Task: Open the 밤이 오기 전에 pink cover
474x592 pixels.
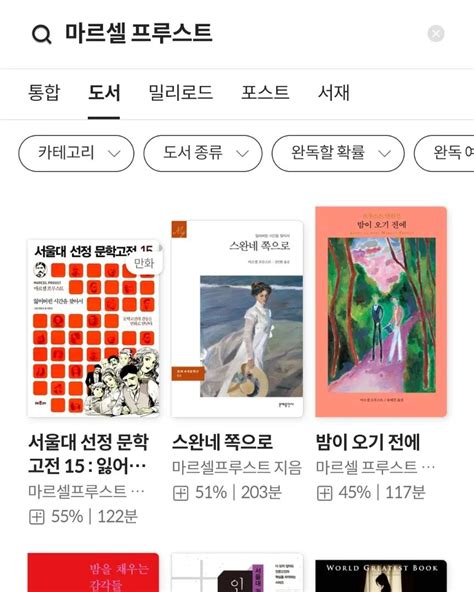Action: pyautogui.click(x=381, y=312)
